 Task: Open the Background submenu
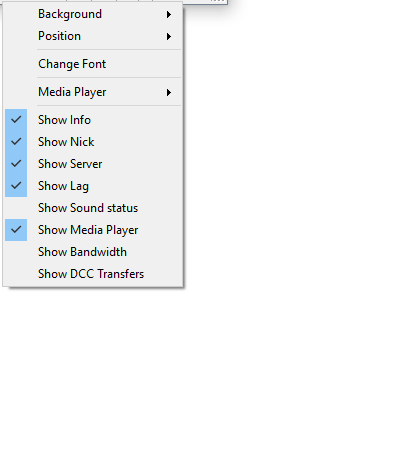coord(93,14)
